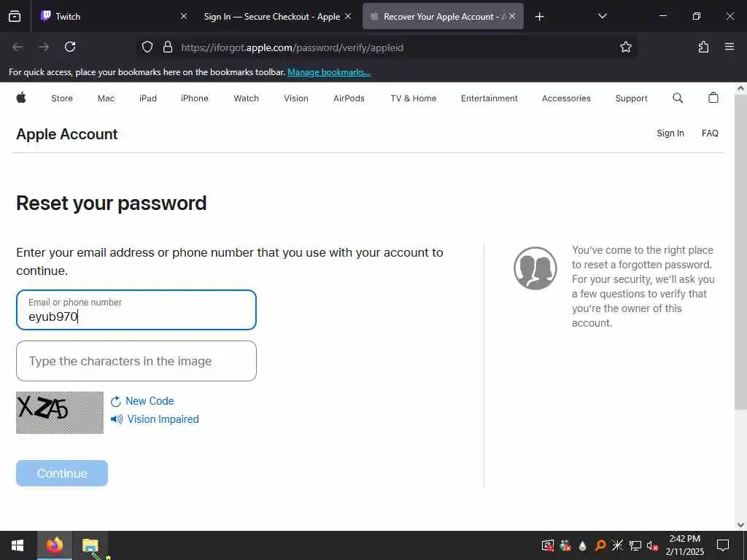Go forward to next page
Viewport: 747px width, 560px height.
coord(44,47)
